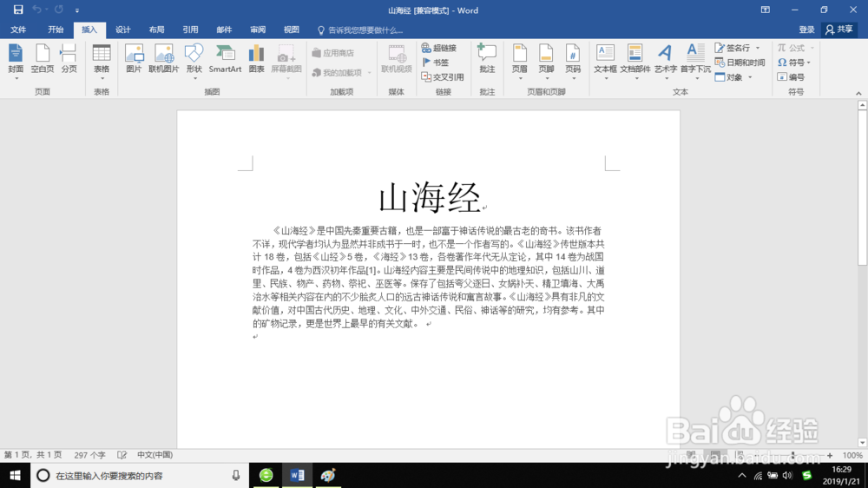This screenshot has width=868, height=488.
Task: Insert a cross-reference (交叉引用)
Action: coord(443,77)
